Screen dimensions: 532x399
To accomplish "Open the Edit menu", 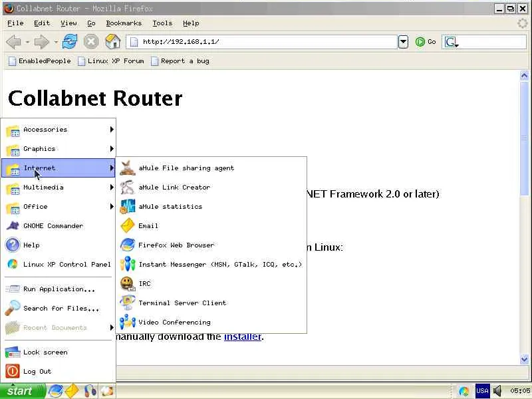I will (x=42, y=23).
